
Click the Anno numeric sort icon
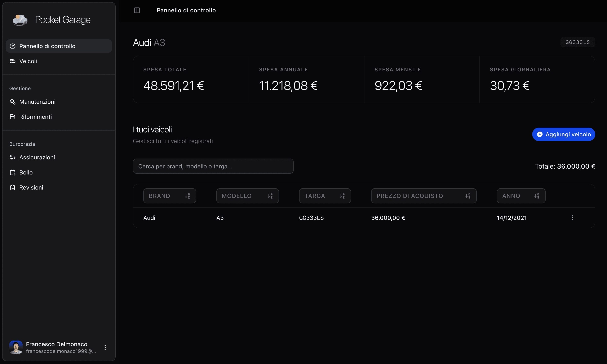point(537,196)
